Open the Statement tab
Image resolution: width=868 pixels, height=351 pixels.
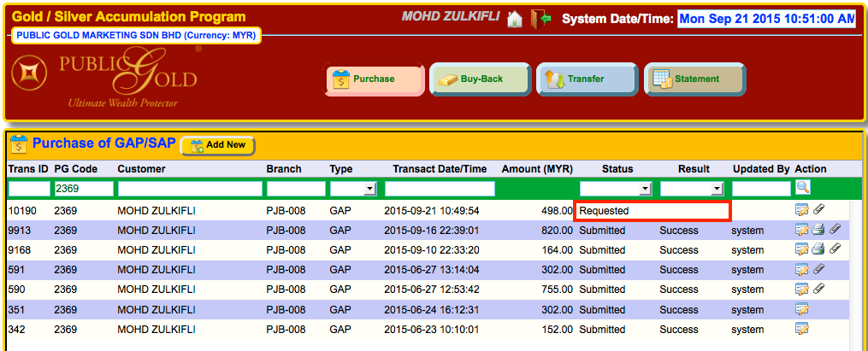click(694, 79)
